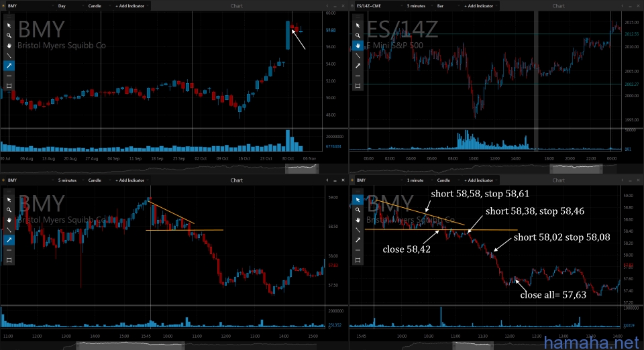Click the 30 Oct date label on Day chart axis
The image size is (644, 350).
[x=288, y=158]
